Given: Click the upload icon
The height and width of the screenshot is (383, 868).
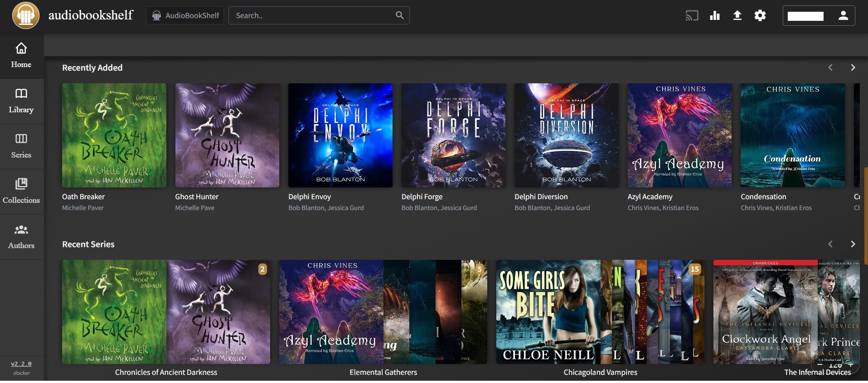Looking at the screenshot, I should pyautogui.click(x=737, y=16).
